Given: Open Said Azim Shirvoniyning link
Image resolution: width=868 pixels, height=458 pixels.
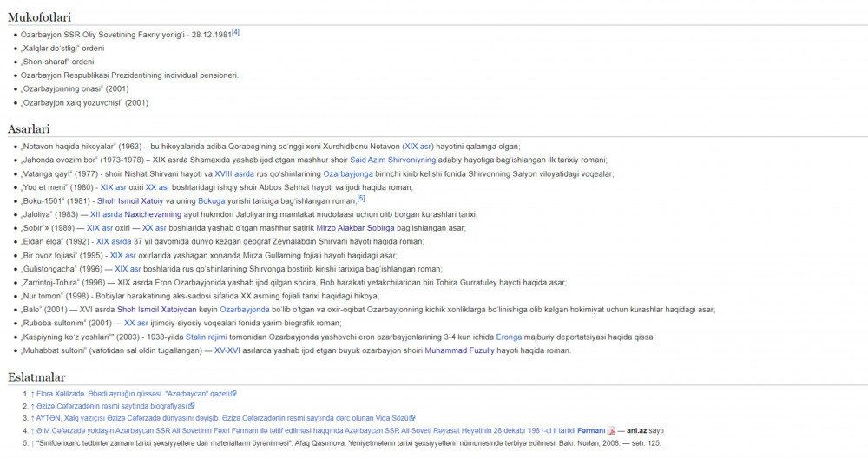Looking at the screenshot, I should (393, 160).
